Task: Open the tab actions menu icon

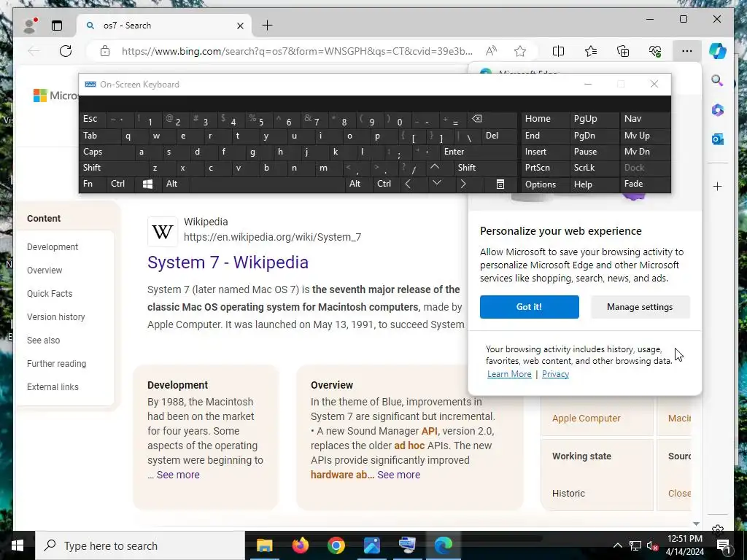Action: click(x=57, y=26)
